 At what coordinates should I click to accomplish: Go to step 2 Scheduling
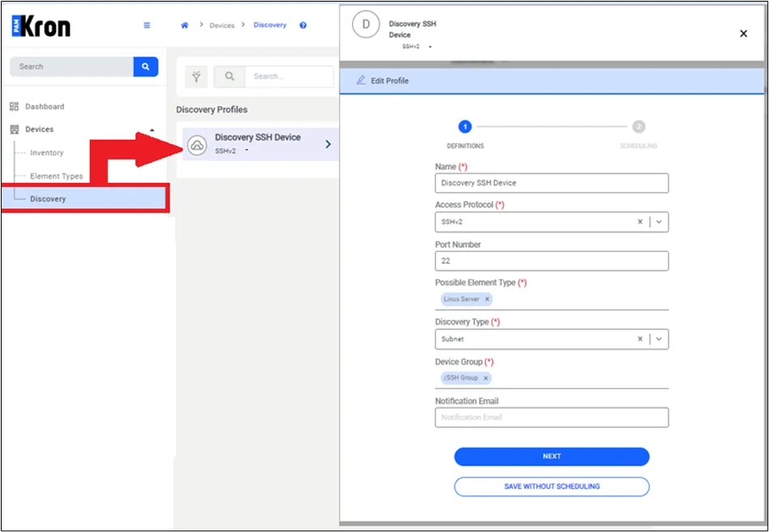click(x=638, y=127)
